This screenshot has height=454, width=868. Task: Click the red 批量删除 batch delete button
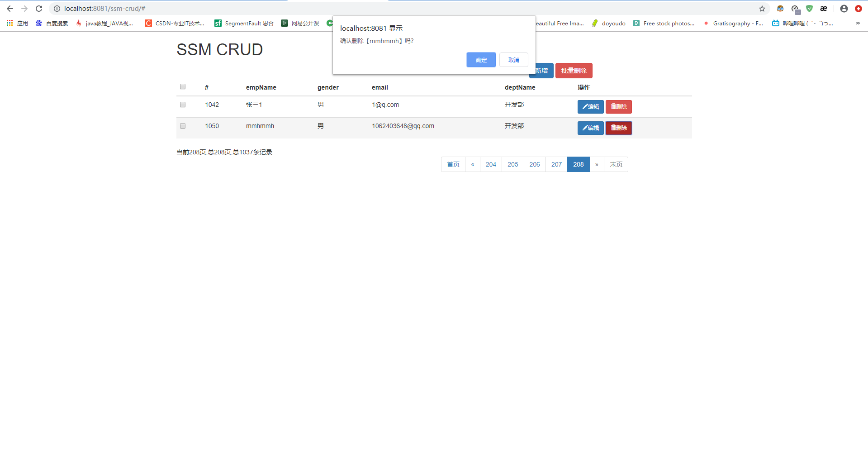click(574, 71)
